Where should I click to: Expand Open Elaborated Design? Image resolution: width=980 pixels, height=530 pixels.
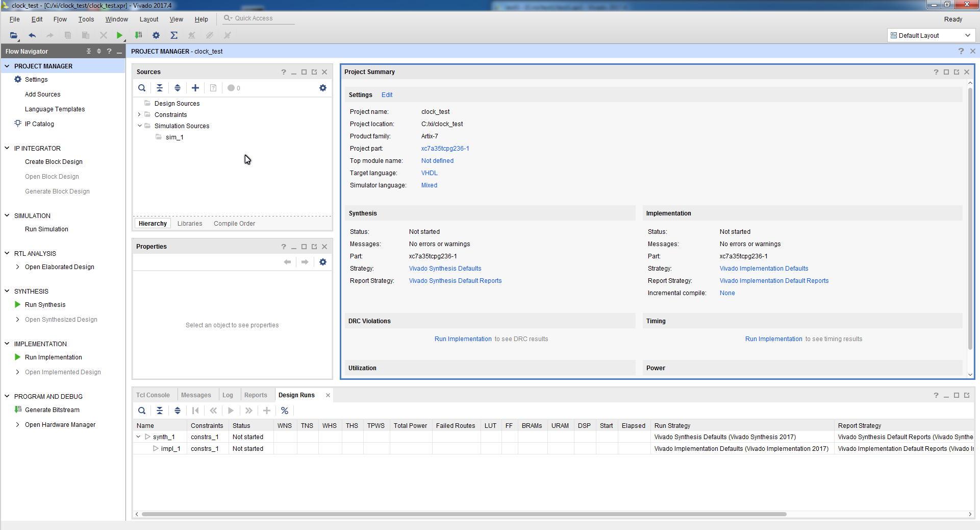click(17, 267)
